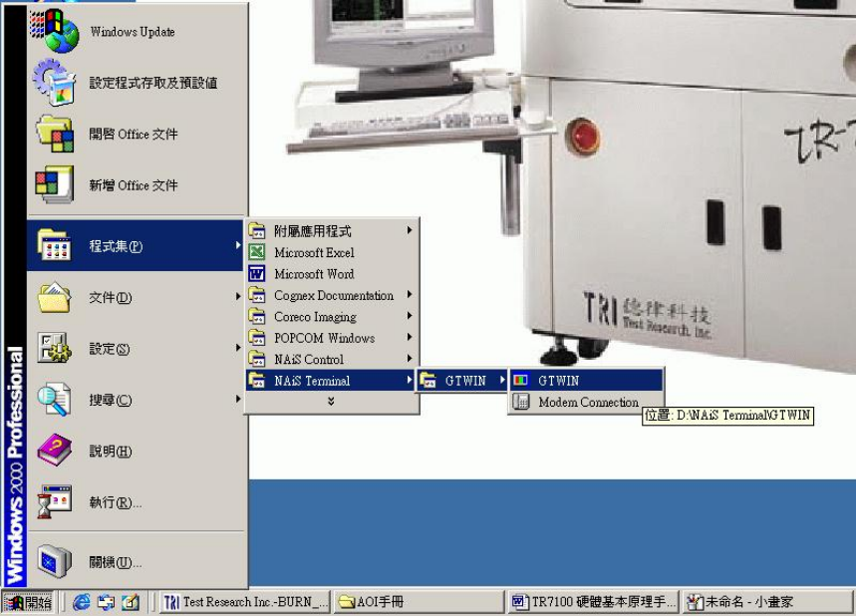
Task: Expand the GTWIN folder submenu arrow
Action: pos(502,380)
